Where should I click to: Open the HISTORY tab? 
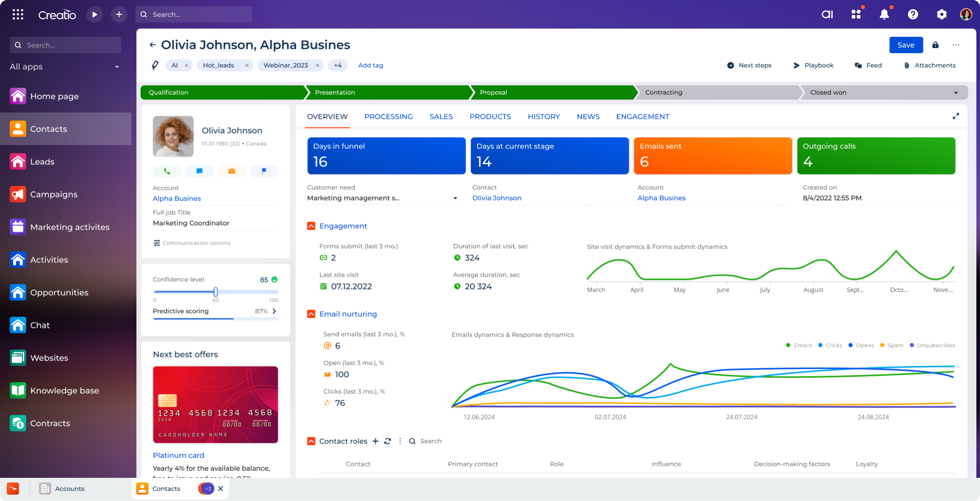tap(543, 116)
